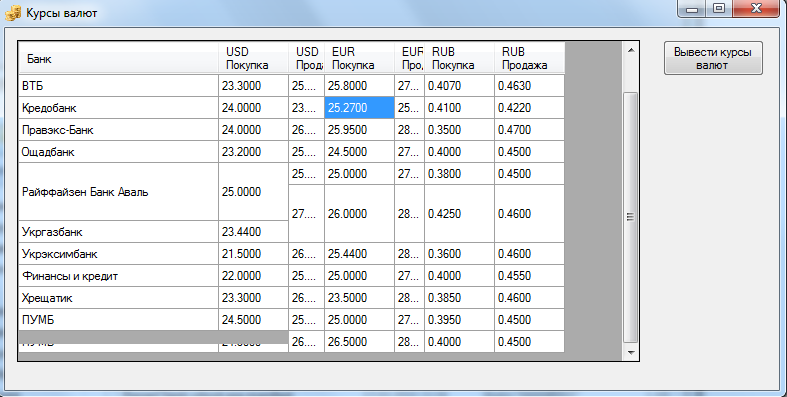The image size is (787, 397).
Task: Click Укрэксимбанк's EUR value 25.4400
Action: 359,254
